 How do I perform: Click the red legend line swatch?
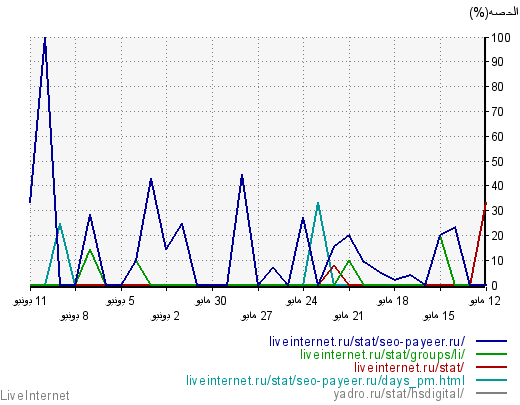pyautogui.click(x=491, y=367)
